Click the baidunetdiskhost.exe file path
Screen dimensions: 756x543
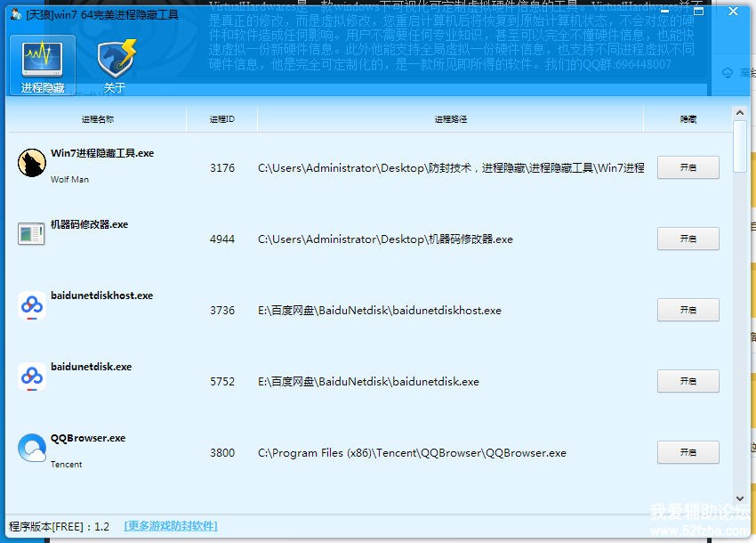coord(380,311)
